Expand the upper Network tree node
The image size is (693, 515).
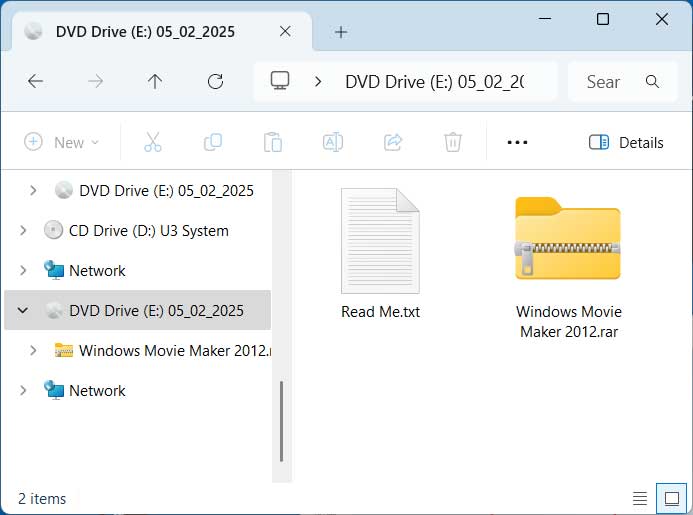(x=23, y=270)
